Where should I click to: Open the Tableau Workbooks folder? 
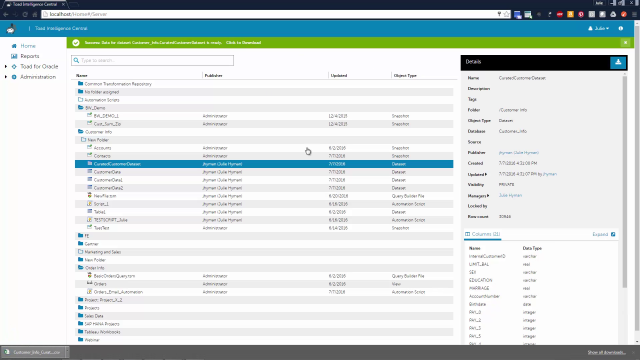[102, 332]
